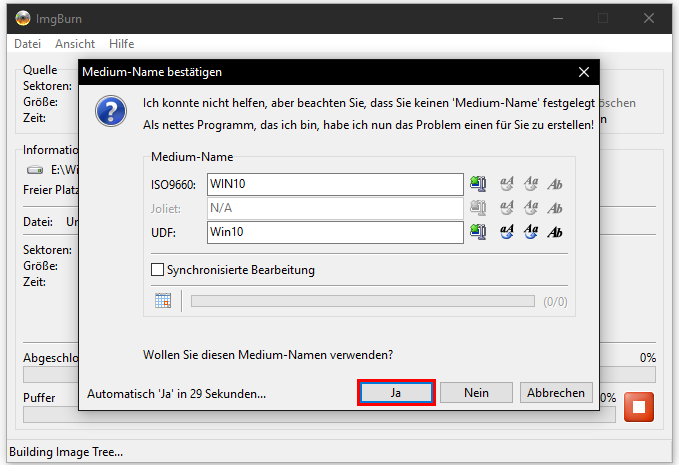Click the (0/0) counter text

[x=555, y=301]
